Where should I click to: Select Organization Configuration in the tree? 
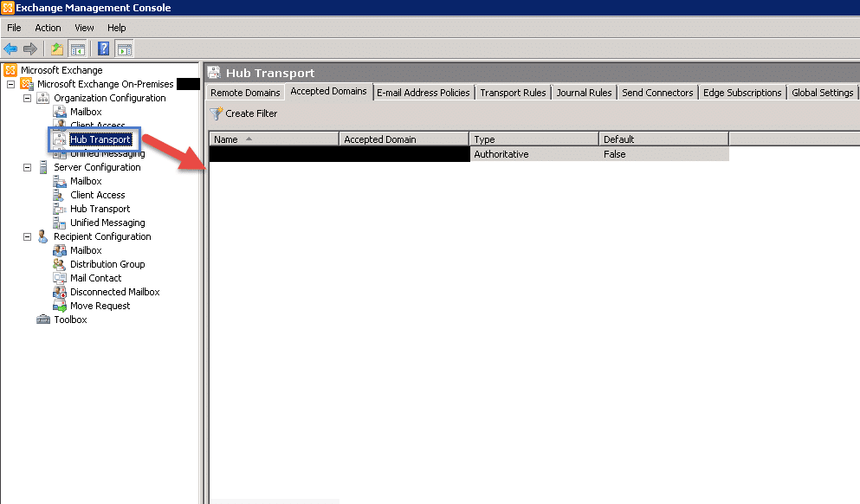(x=110, y=98)
